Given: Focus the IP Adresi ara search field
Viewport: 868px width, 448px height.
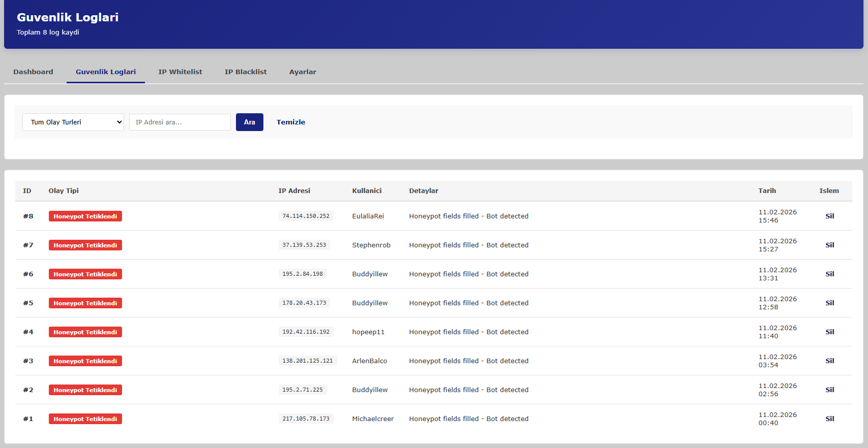Looking at the screenshot, I should tap(180, 122).
